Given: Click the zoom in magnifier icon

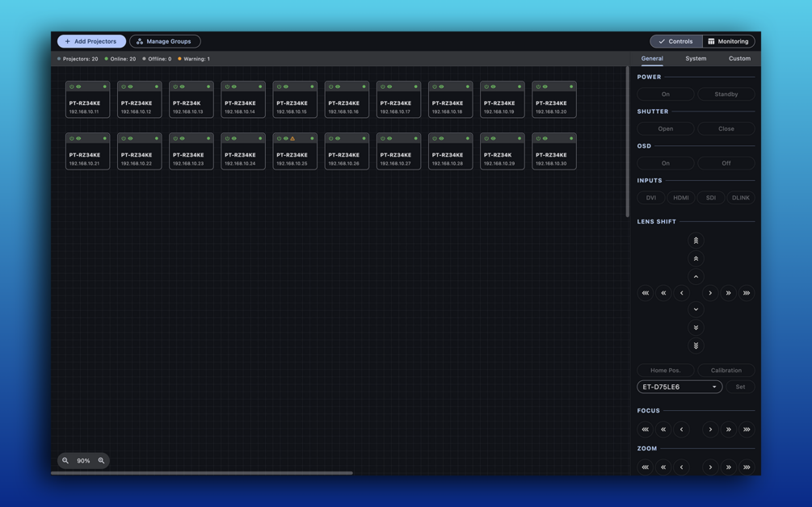Looking at the screenshot, I should 102,460.
